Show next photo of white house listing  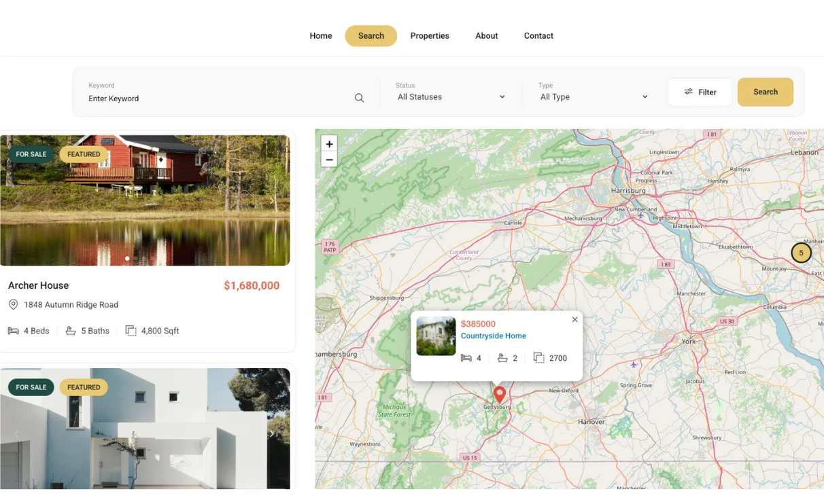271,434
